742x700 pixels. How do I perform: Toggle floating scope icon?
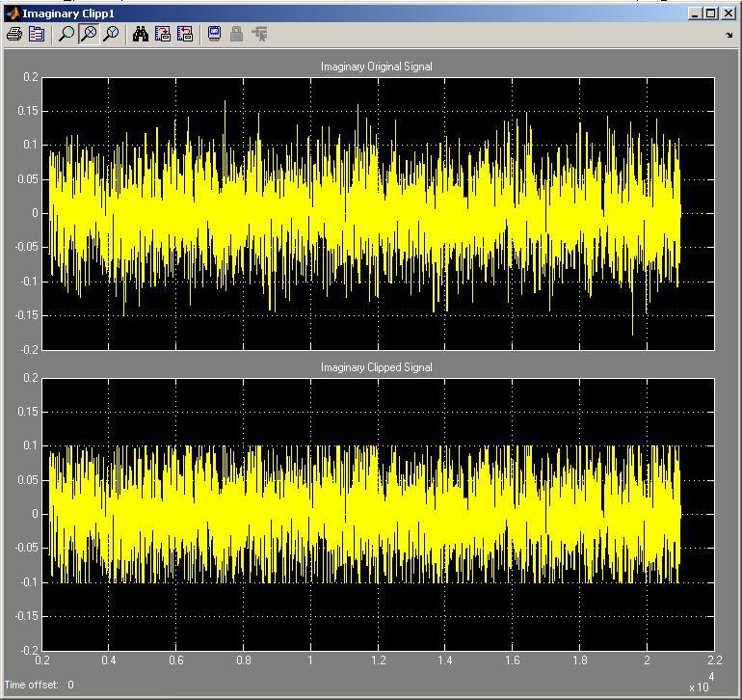point(214,34)
